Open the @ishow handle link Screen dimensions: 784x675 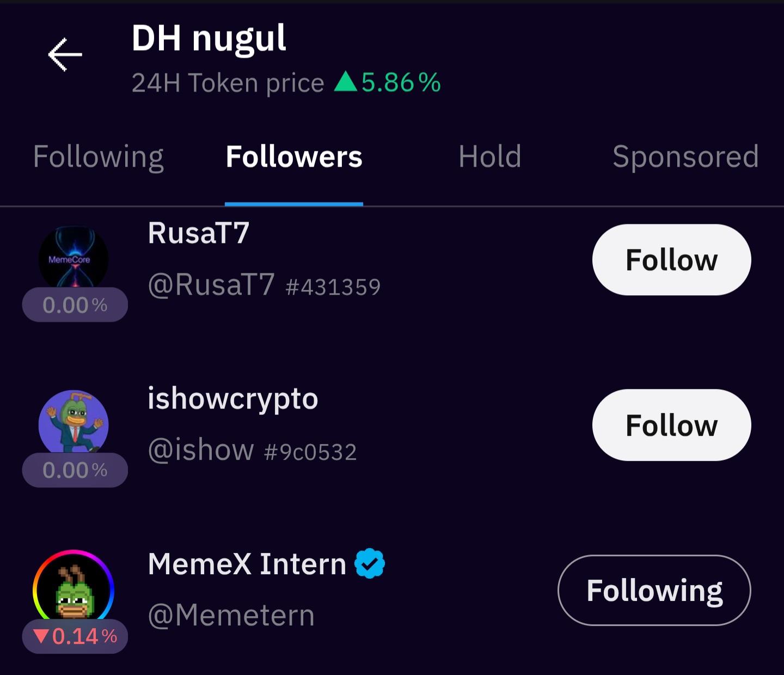coord(201,450)
